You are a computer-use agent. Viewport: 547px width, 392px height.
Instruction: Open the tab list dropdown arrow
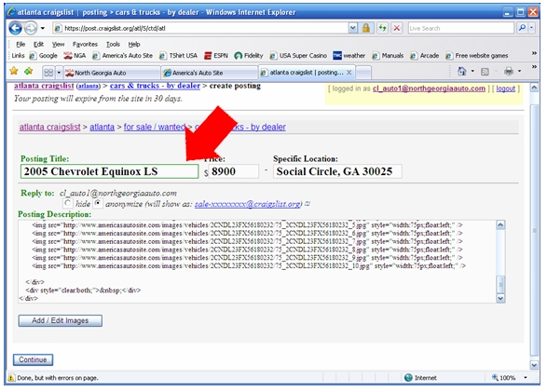point(59,73)
